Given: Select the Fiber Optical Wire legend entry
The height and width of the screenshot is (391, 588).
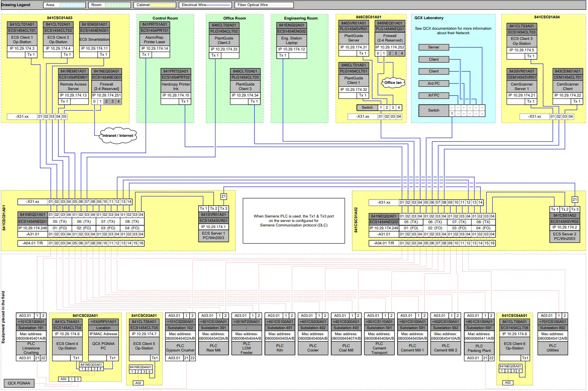Looking at the screenshot, I should (264, 5).
